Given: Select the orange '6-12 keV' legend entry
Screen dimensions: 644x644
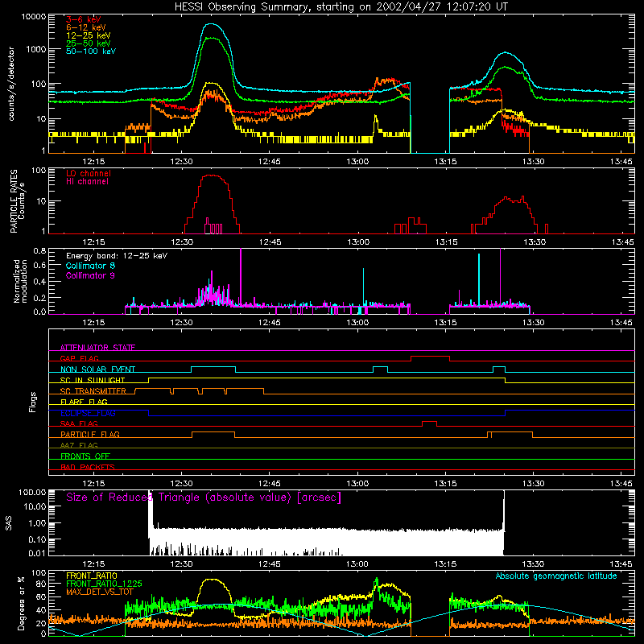Looking at the screenshot, I should point(86,27).
